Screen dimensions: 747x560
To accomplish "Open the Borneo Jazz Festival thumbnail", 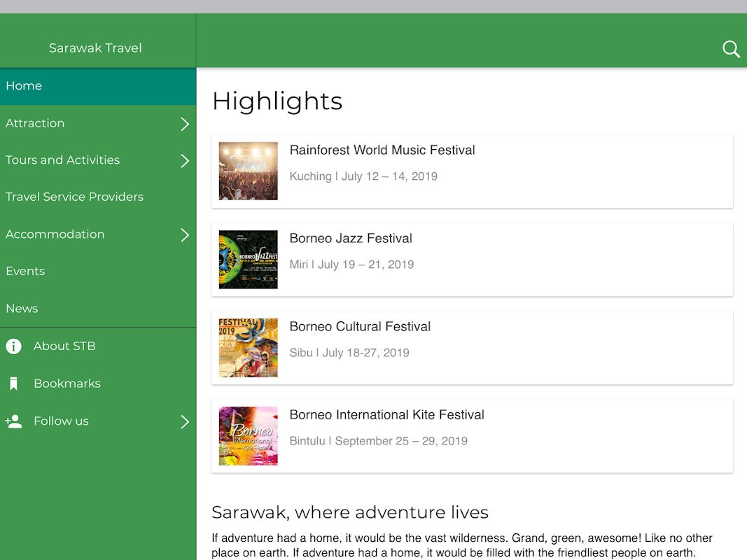I will 248,259.
